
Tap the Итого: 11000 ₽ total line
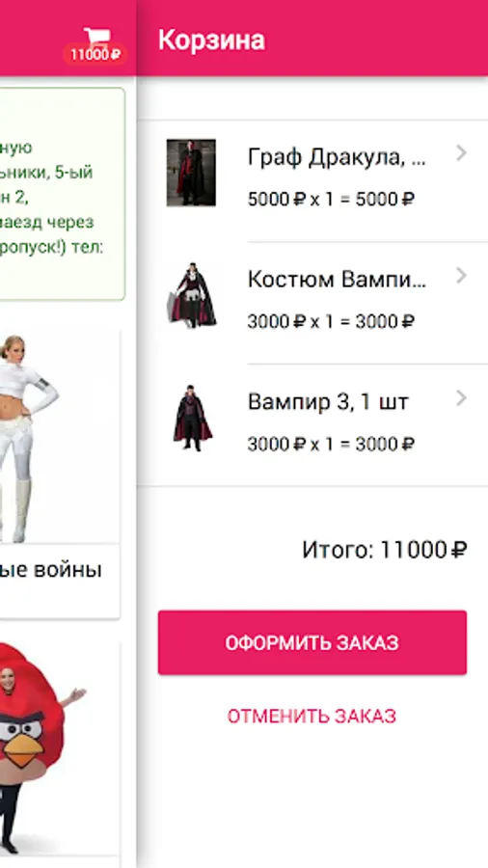click(x=385, y=551)
